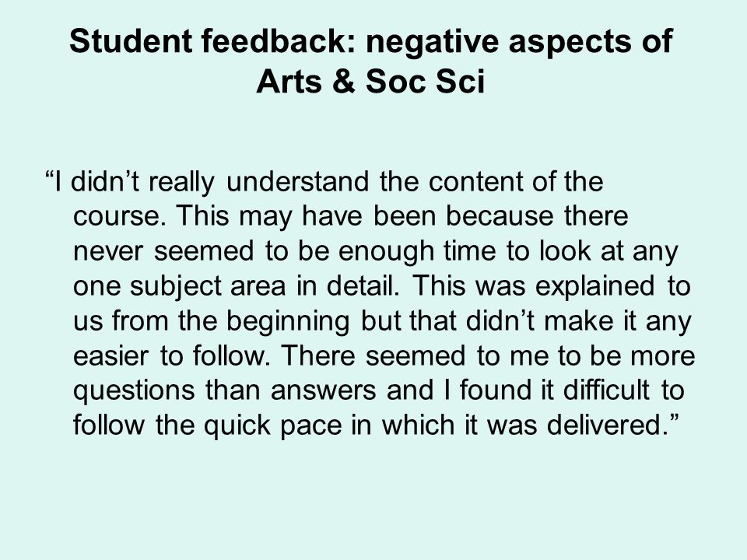Click the slide title 'Student feedback: negative aspects of'
This screenshot has width=747, height=560.
click(x=370, y=41)
